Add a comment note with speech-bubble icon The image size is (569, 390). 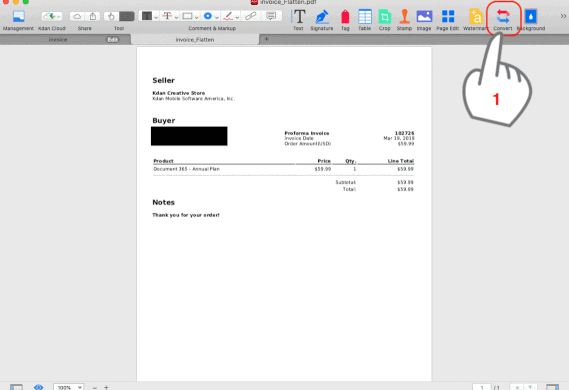[x=271, y=16]
